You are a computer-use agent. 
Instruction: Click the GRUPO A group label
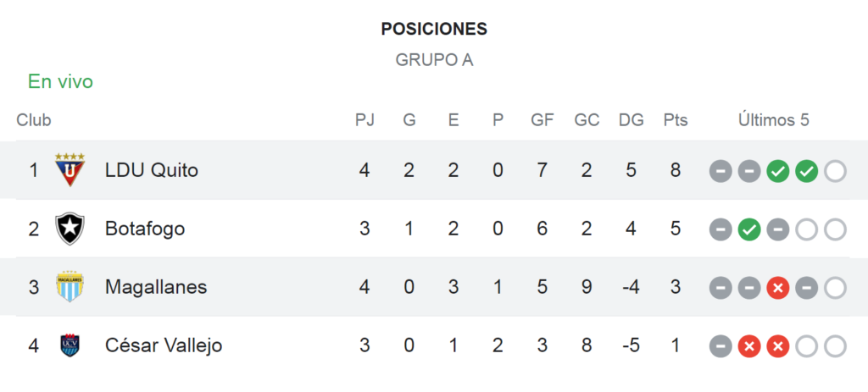pyautogui.click(x=434, y=60)
